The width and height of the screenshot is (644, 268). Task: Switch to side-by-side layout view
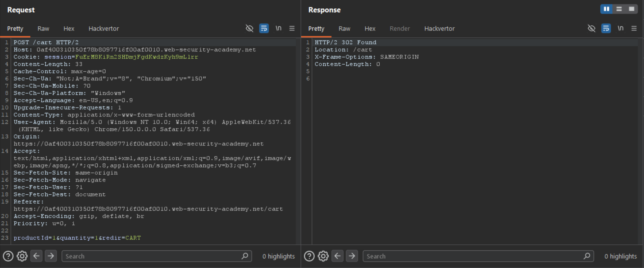[x=606, y=9]
